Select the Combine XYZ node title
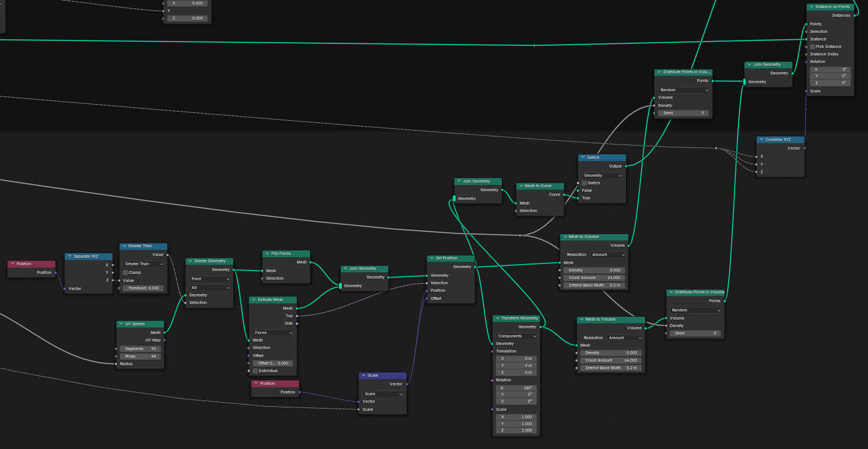The image size is (868, 449). 777,140
